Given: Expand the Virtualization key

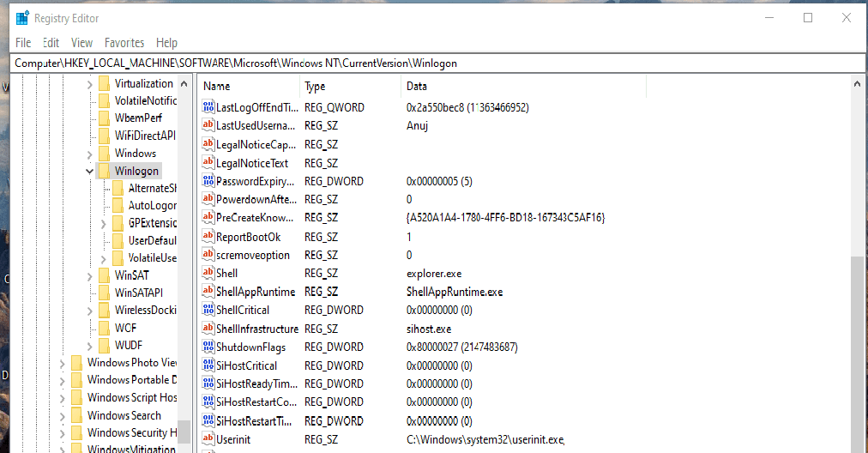Looking at the screenshot, I should pos(90,84).
